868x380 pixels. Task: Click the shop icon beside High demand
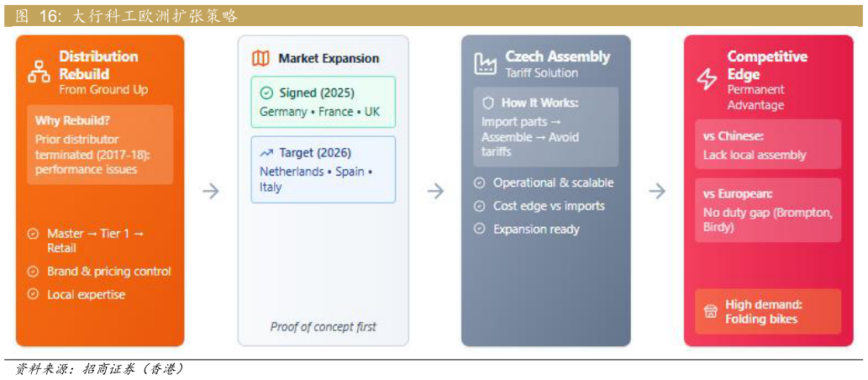(710, 311)
